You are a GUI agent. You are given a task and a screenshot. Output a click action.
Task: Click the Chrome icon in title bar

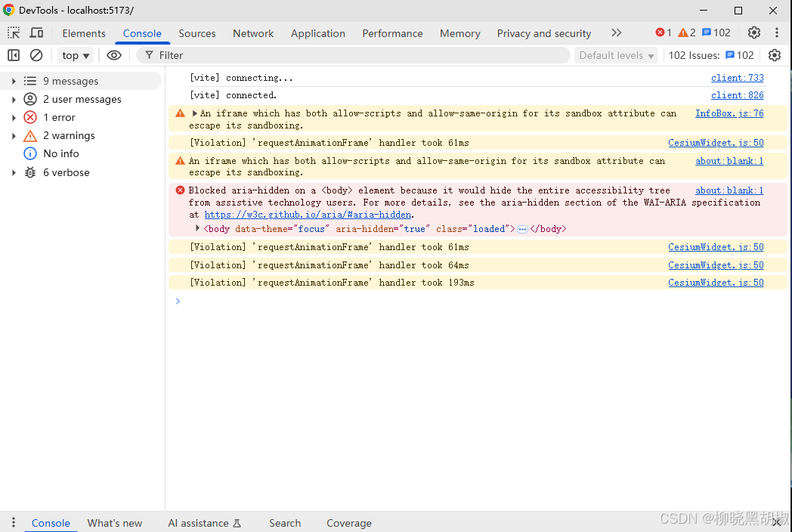pyautogui.click(x=8, y=10)
